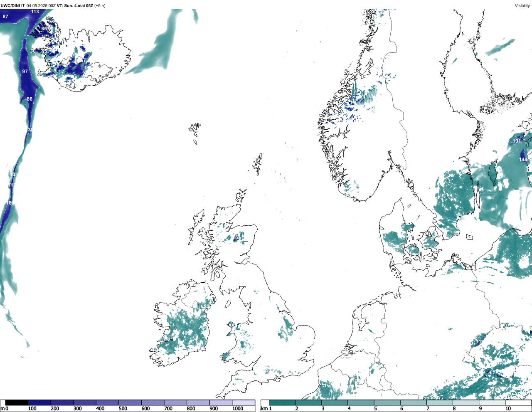Click the 97 label in the fog band

[25, 72]
